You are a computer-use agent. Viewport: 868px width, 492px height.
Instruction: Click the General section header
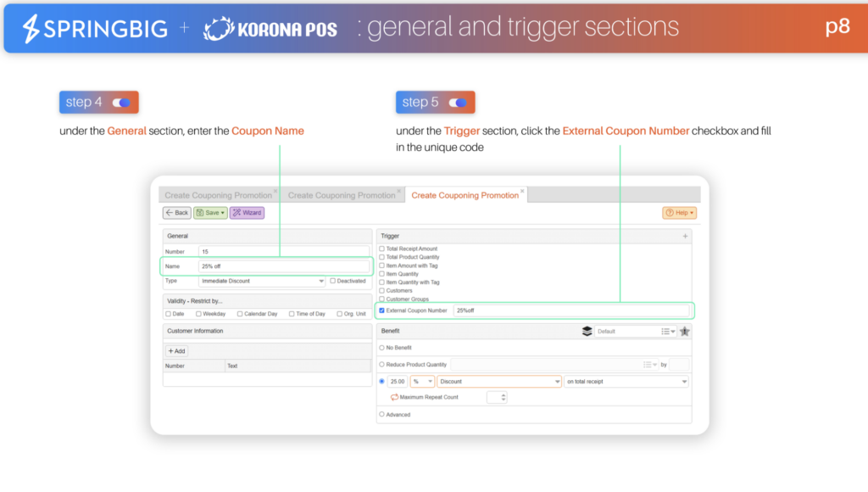click(267, 236)
